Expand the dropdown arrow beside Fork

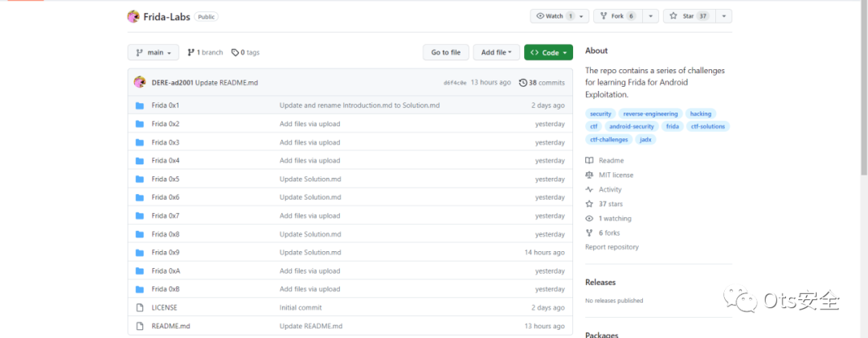point(650,16)
